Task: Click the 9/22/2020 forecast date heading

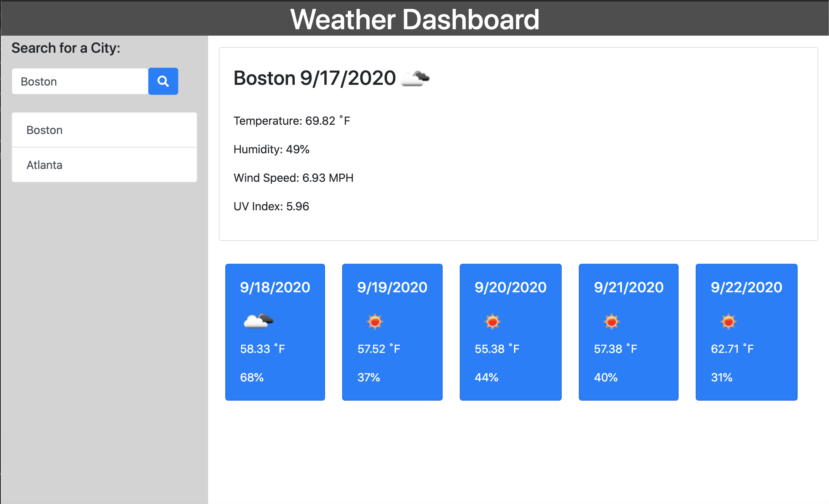Action: click(x=746, y=287)
